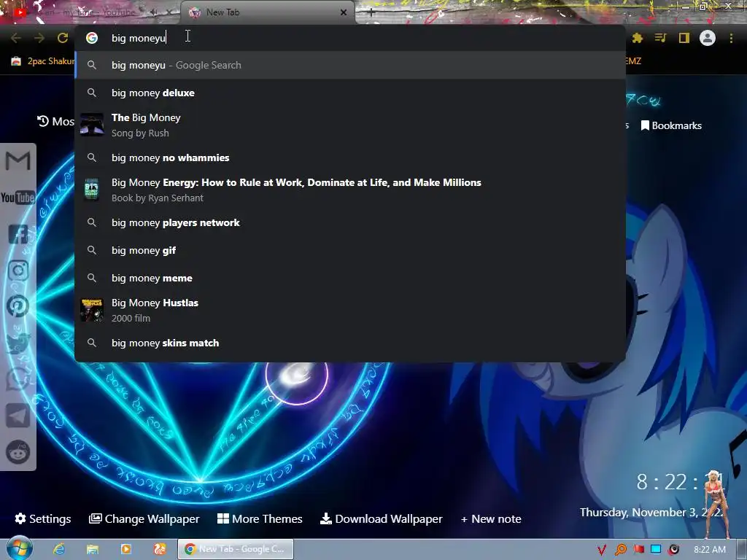Click the red V tray icon
The image size is (747, 560).
[x=602, y=550]
